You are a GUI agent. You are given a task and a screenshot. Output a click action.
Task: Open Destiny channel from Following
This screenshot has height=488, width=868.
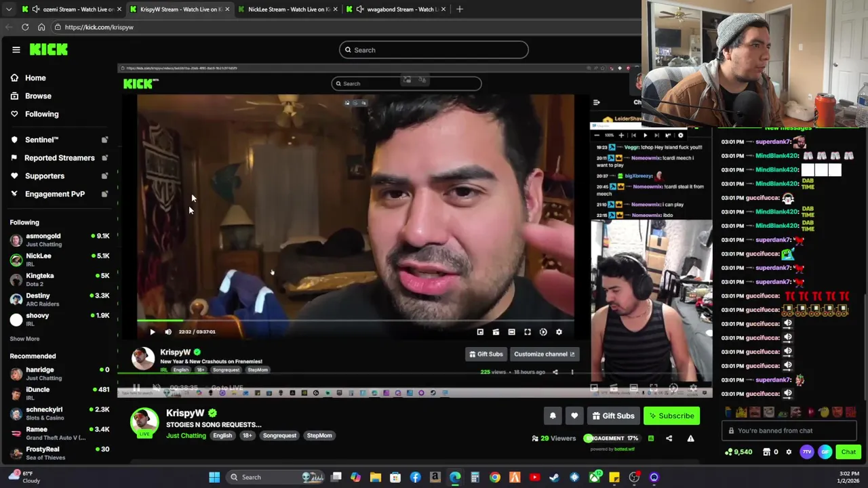point(60,299)
